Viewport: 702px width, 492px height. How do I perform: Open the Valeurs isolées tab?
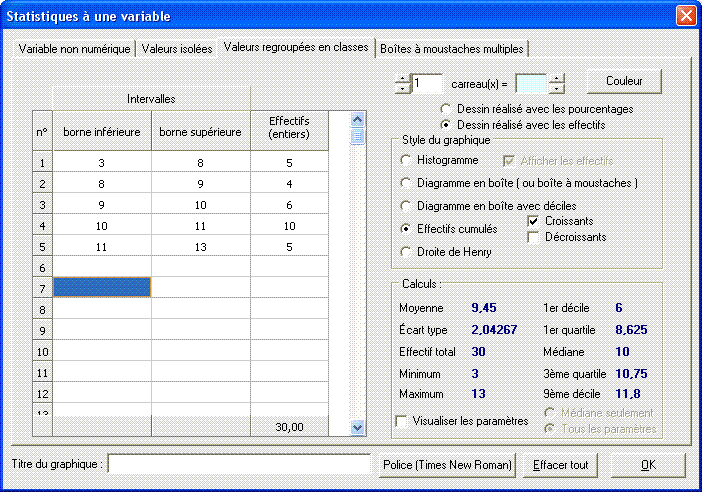(177, 49)
